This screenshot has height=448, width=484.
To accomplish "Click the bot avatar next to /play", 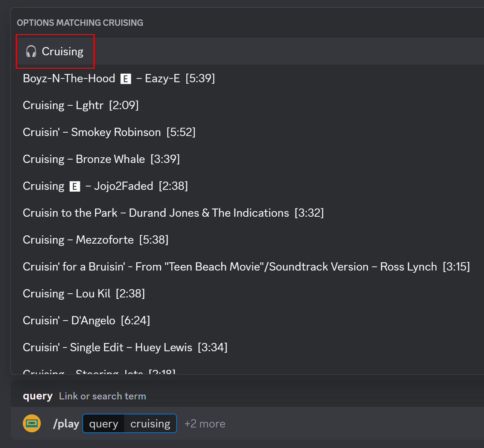I will 32,423.
